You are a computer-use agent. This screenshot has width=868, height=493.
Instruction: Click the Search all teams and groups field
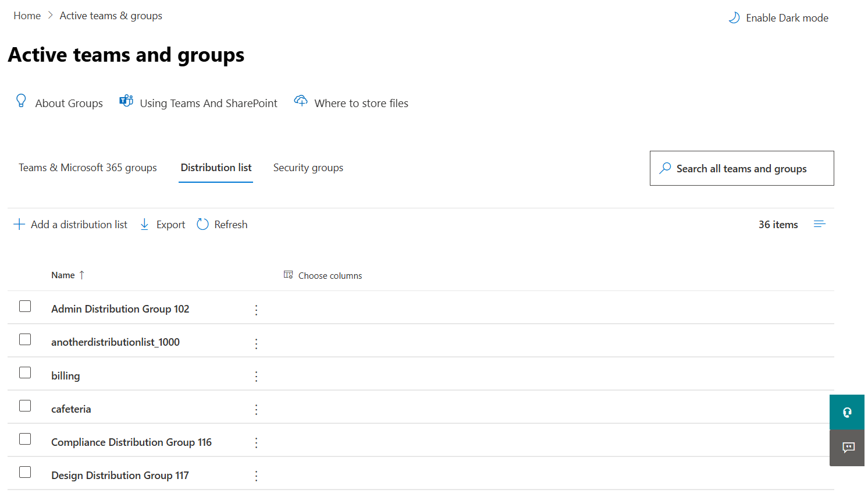click(741, 169)
